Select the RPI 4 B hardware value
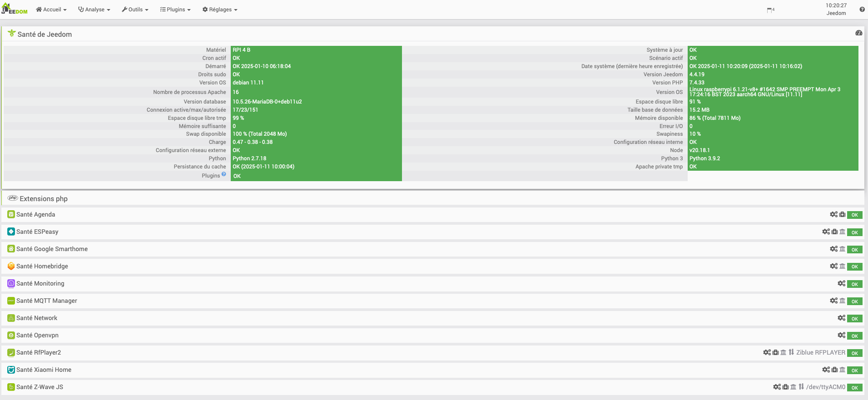The image size is (868, 400). (x=242, y=50)
